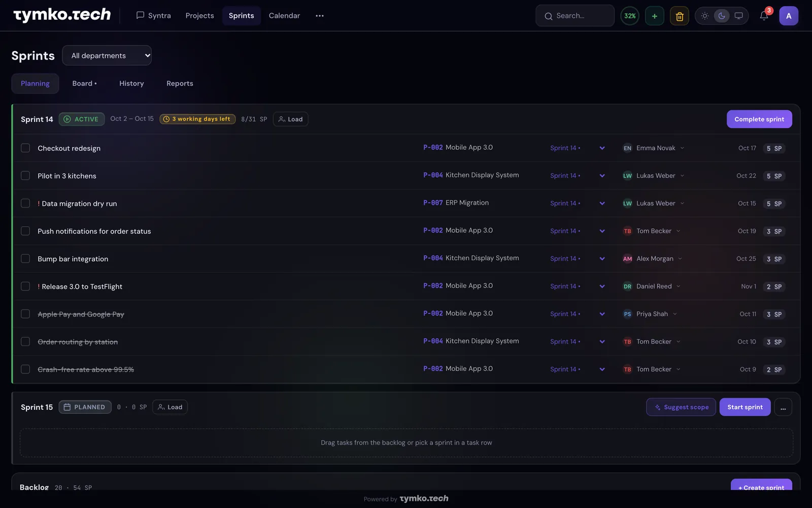Check the Checkout redesign task
Screen dimensions: 812x508
tap(25, 148)
